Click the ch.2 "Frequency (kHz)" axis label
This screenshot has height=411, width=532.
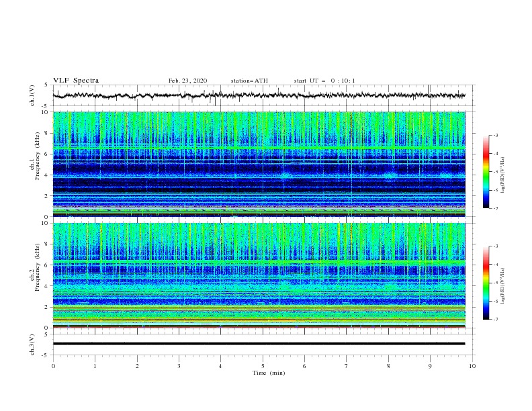click(x=38, y=267)
